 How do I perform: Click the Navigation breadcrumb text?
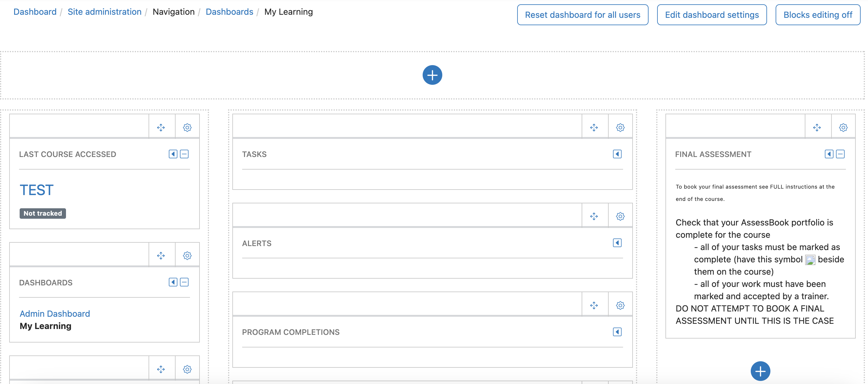[x=173, y=12]
